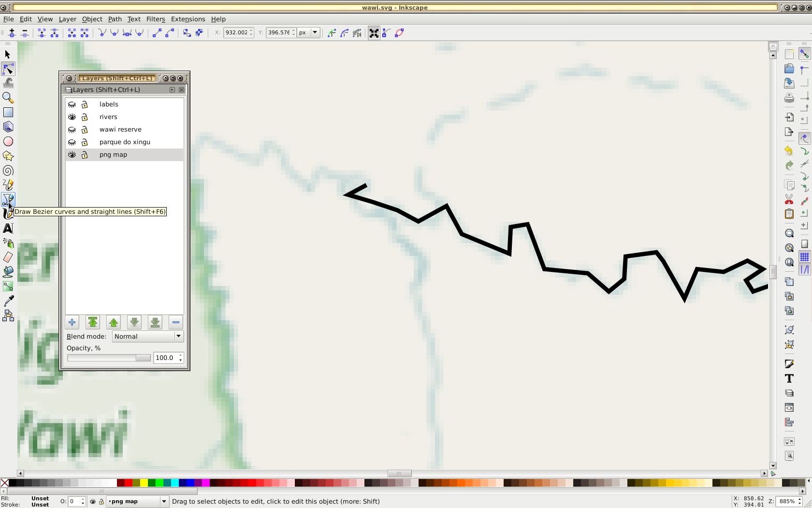Toggle lock on parque do xingu layer
The height and width of the screenshot is (508, 812).
click(85, 142)
